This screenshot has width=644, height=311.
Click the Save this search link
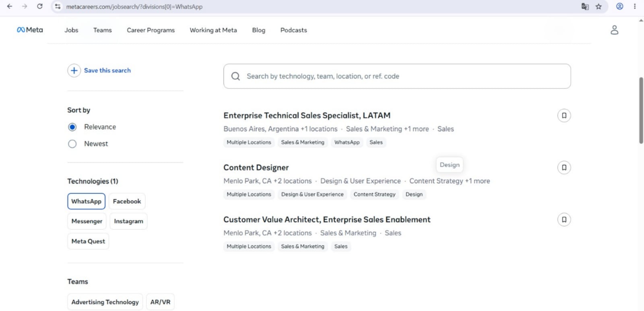click(107, 70)
